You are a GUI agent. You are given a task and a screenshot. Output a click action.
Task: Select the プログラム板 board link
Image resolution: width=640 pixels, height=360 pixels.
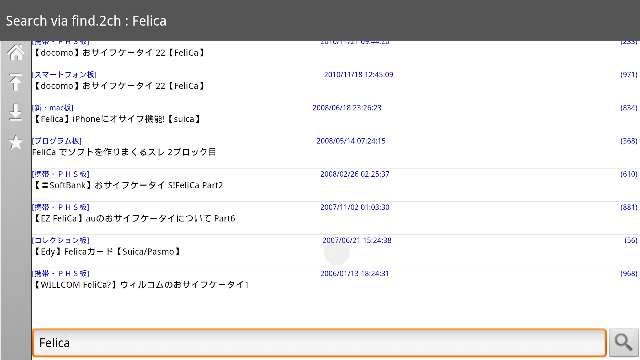[x=57, y=141]
